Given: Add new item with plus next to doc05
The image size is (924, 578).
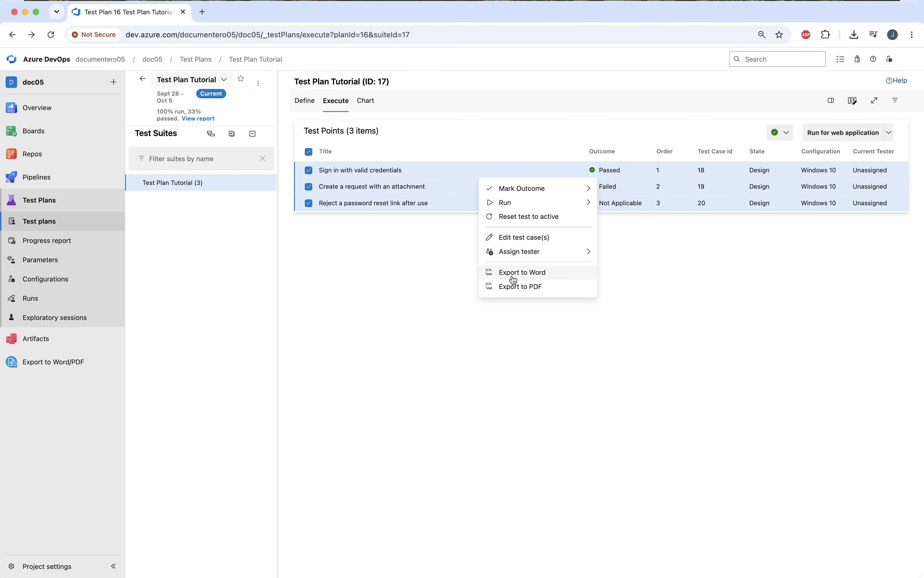Looking at the screenshot, I should (x=113, y=82).
